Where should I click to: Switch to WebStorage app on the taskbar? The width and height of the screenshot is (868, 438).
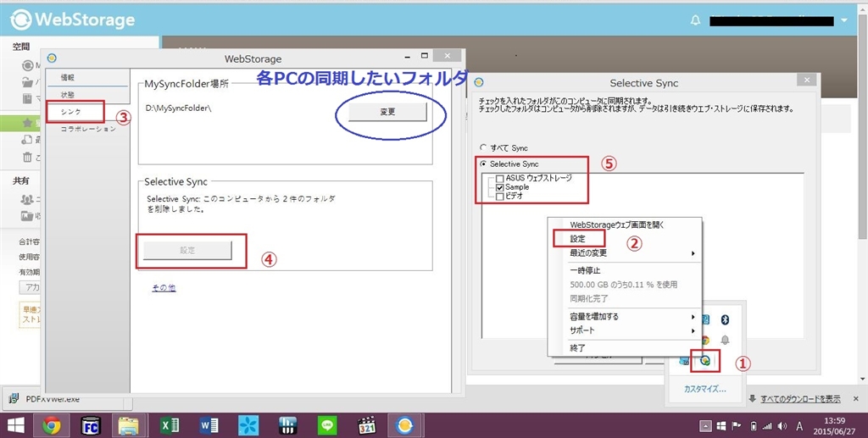pos(404,426)
